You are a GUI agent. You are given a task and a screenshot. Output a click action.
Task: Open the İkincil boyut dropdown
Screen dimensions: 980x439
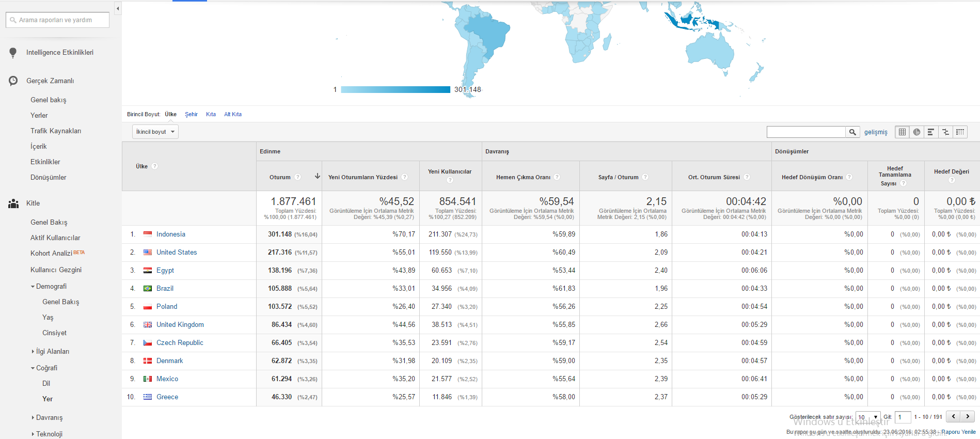[155, 132]
